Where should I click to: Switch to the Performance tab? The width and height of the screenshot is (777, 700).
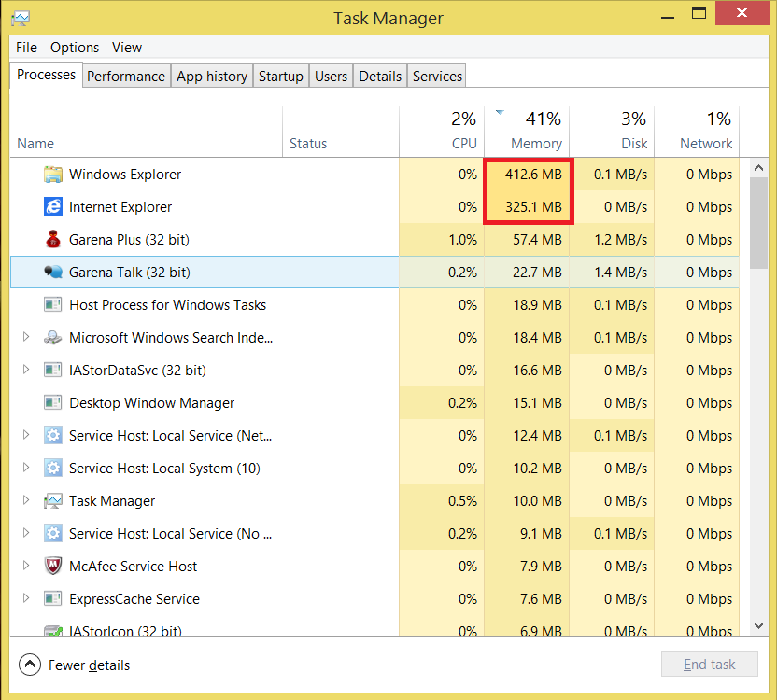(126, 77)
